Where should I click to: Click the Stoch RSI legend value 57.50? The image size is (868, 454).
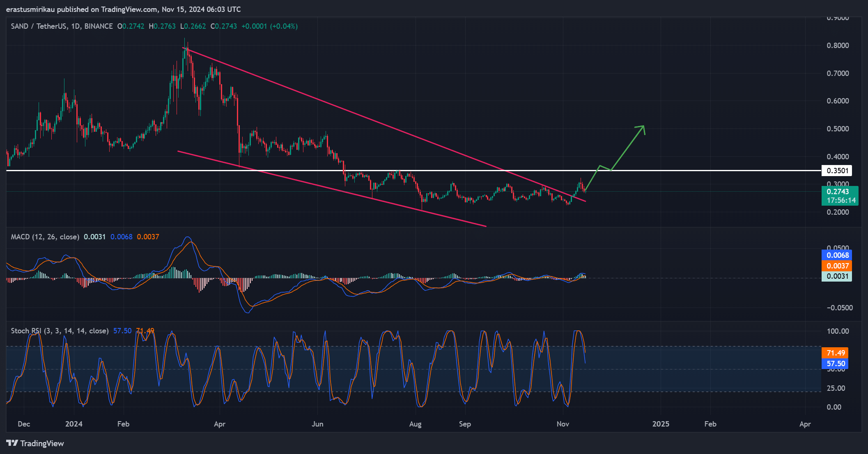coord(122,331)
